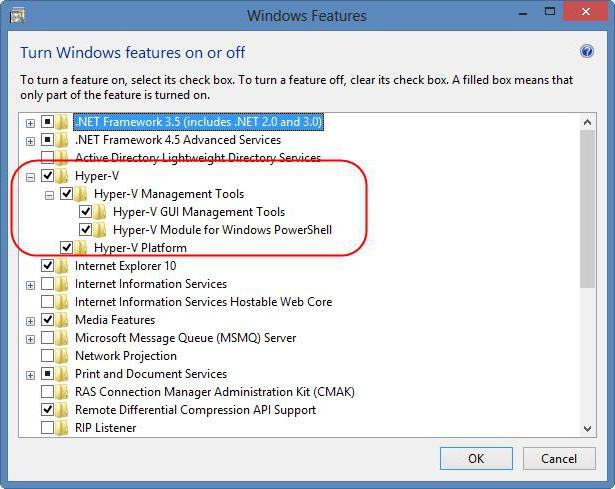Click the folder icon beside RIP Listener
This screenshot has height=489, width=615.
(65, 428)
